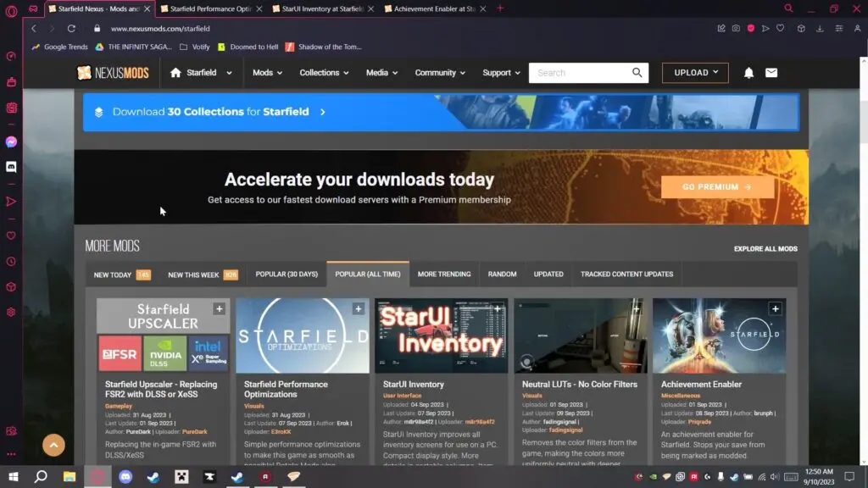
Task: Toggle tracking on the Achievement Enabler plus icon
Action: [x=775, y=309]
